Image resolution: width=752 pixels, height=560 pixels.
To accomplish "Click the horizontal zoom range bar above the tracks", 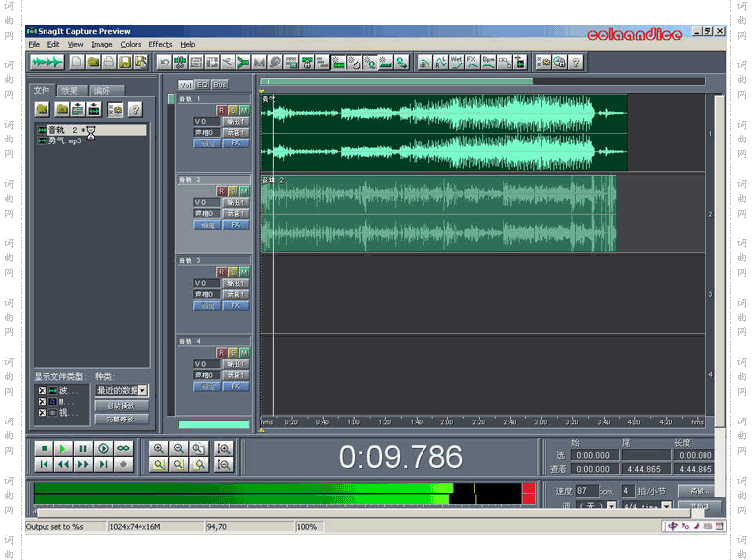I will (x=397, y=81).
